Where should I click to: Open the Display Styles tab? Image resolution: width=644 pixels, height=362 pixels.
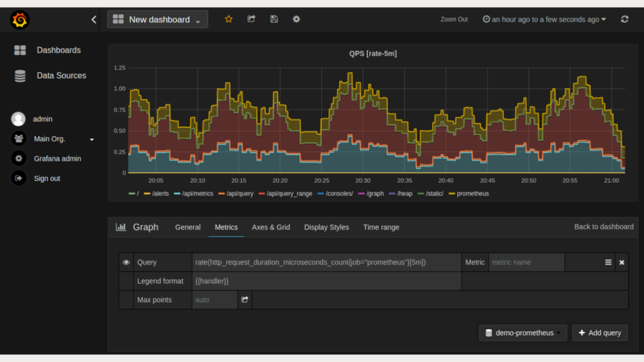tap(326, 228)
